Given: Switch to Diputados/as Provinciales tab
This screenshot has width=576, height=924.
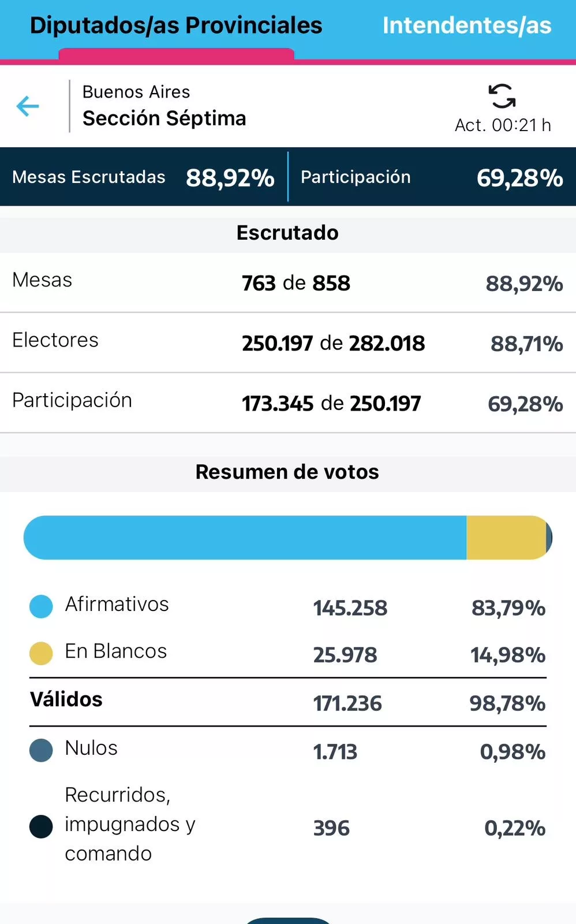Looking at the screenshot, I should click(x=176, y=26).
